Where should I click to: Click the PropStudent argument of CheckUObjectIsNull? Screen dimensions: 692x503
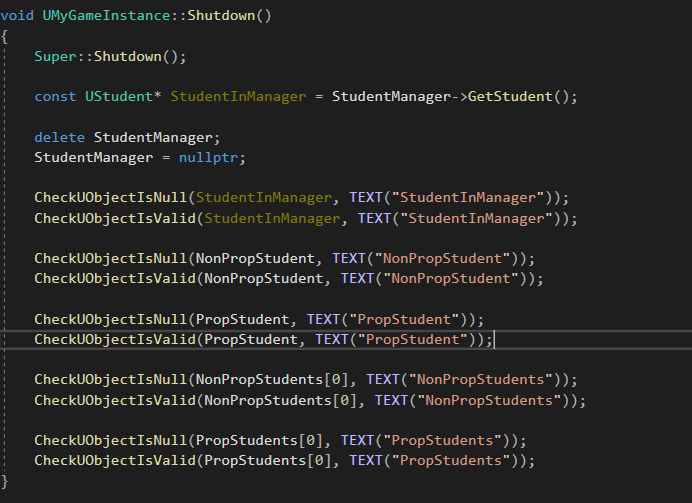click(x=242, y=319)
